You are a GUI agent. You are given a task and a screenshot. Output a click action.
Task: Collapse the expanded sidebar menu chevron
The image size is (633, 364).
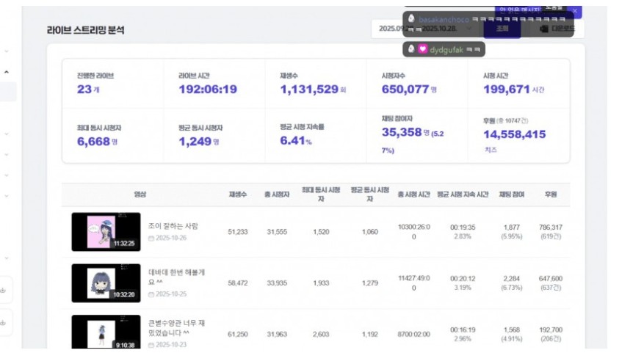click(7, 72)
